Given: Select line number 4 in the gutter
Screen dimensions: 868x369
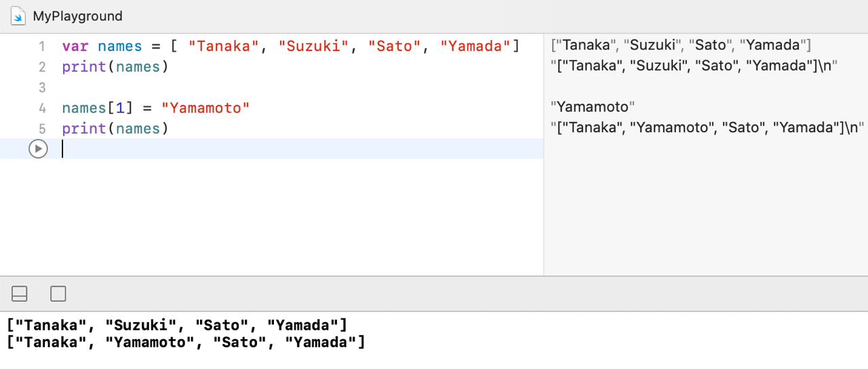Looking at the screenshot, I should coord(42,108).
